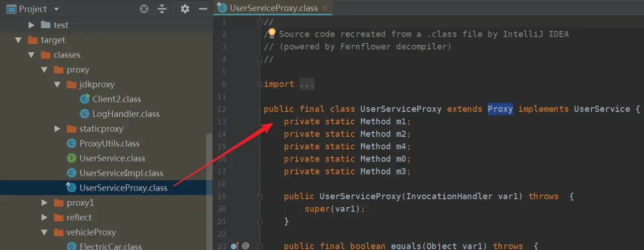Expand the reflect folder
This screenshot has height=250, width=644.
[44, 217]
